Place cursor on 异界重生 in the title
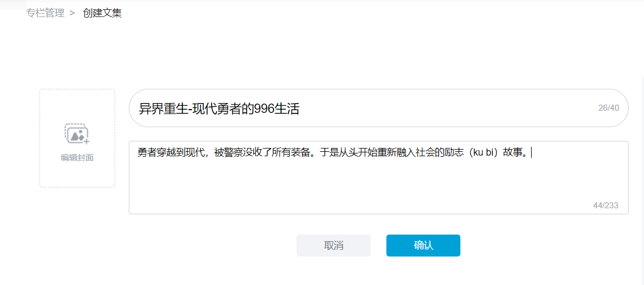Image resolution: width=644 pixels, height=285 pixels. [x=164, y=109]
